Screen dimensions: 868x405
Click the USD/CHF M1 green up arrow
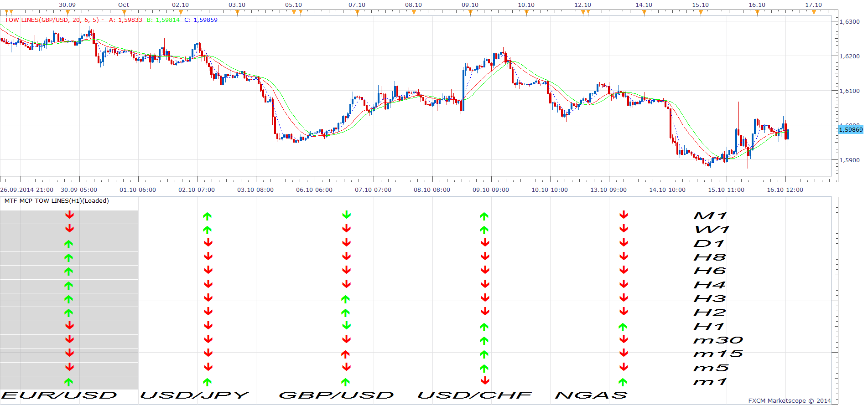pos(484,216)
